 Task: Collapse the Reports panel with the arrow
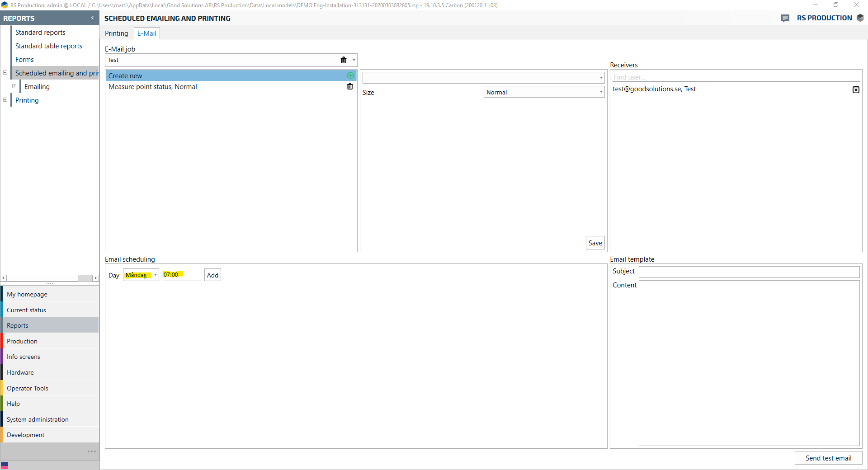point(92,18)
